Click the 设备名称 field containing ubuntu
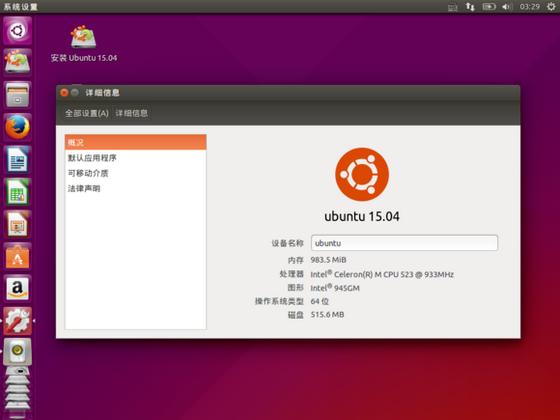Viewport: 560px width, 420px height. pyautogui.click(x=404, y=243)
